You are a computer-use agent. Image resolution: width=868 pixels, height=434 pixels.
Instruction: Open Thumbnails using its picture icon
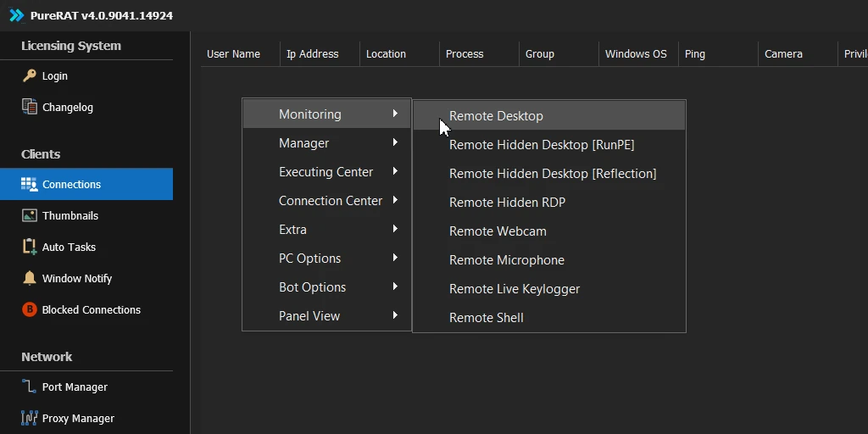click(30, 215)
